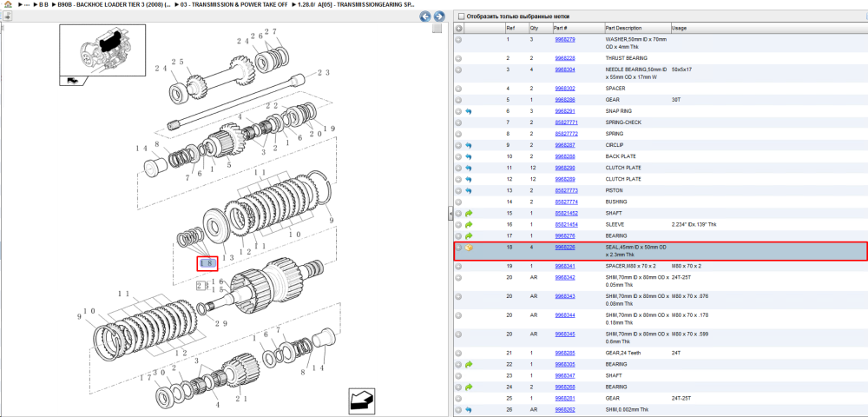Open next diagram with right arrow
The height and width of the screenshot is (417, 868).
tap(439, 16)
